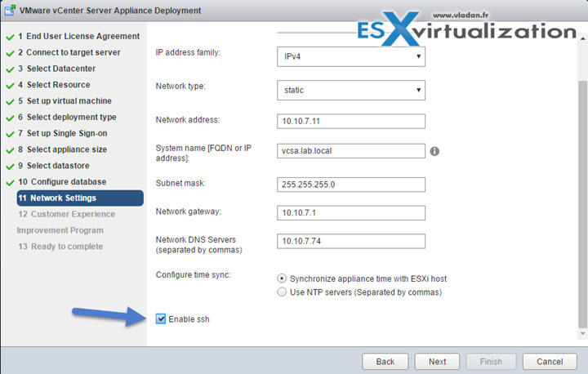Click the vCenter appliance icon in title bar
Image resolution: width=588 pixels, height=374 pixels.
coord(10,10)
